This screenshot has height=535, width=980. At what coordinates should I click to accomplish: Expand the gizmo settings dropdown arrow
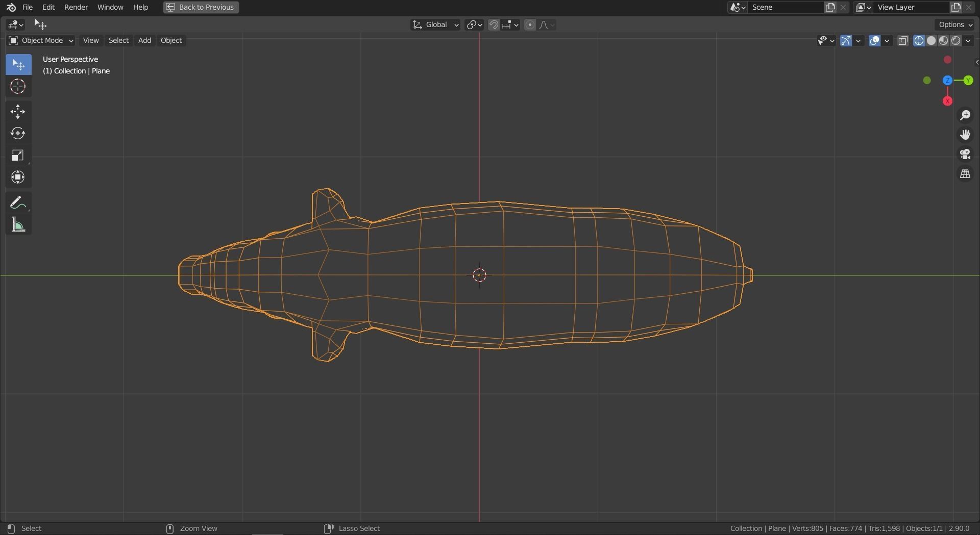[x=859, y=41]
